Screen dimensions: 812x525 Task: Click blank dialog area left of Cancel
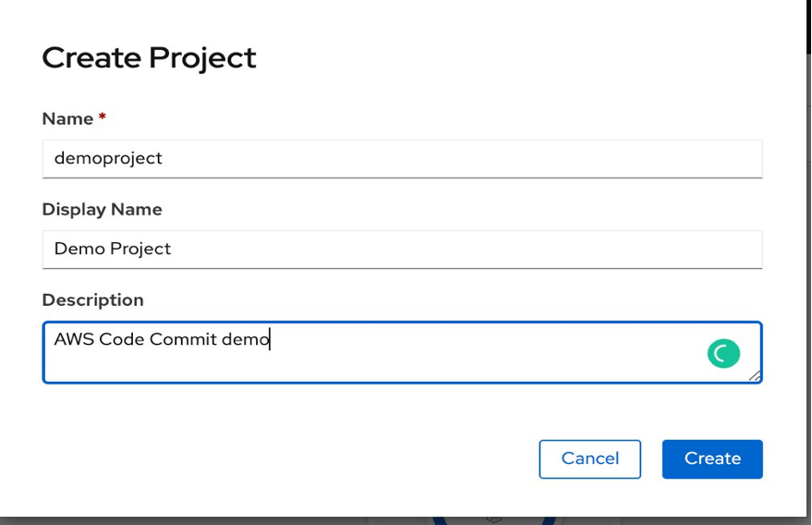(x=277, y=459)
